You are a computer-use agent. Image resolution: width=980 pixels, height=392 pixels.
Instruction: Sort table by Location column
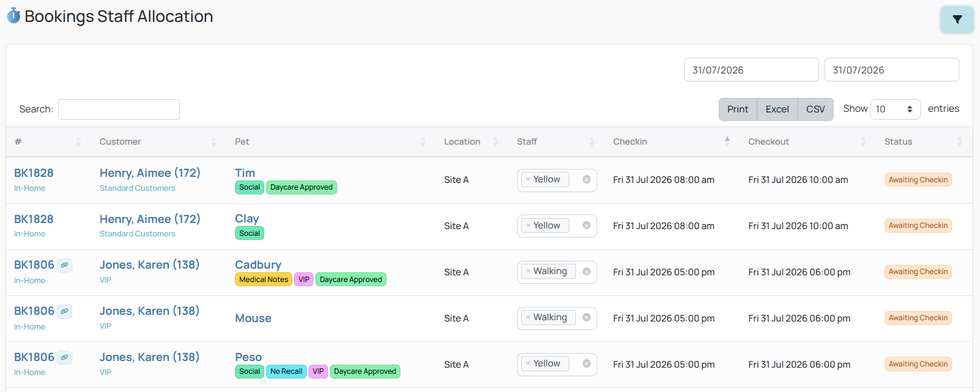click(471, 142)
